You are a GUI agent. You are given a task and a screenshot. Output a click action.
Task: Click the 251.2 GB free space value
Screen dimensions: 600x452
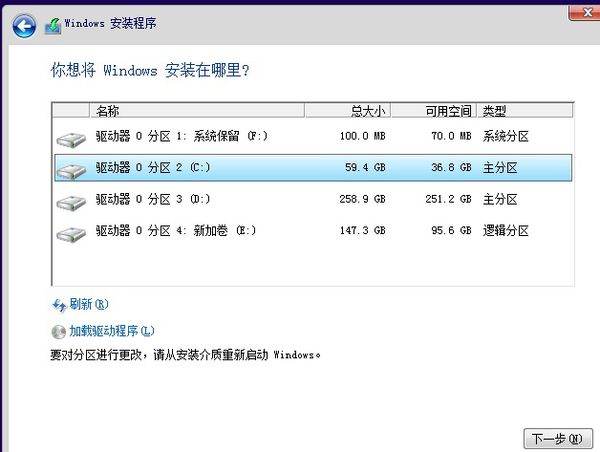448,199
